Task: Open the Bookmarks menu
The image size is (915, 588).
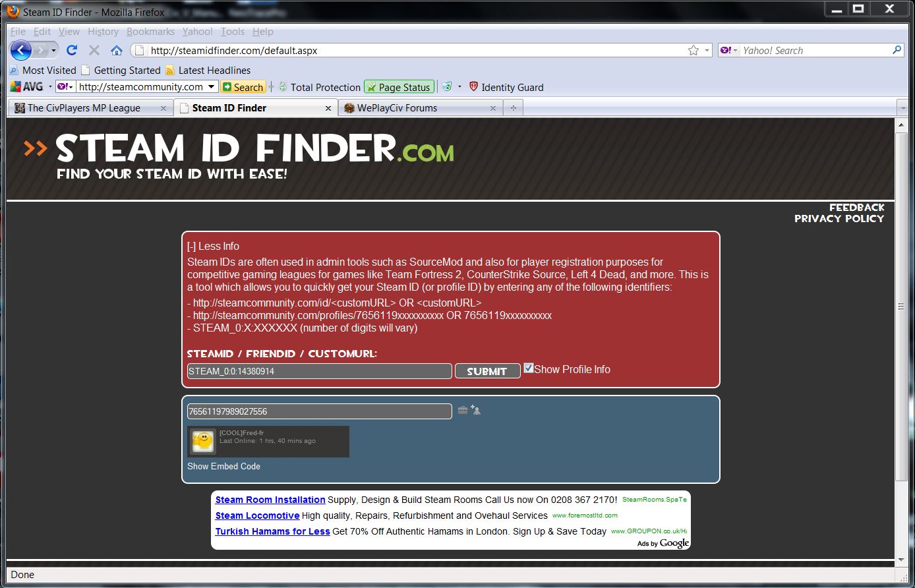Action: pos(150,32)
